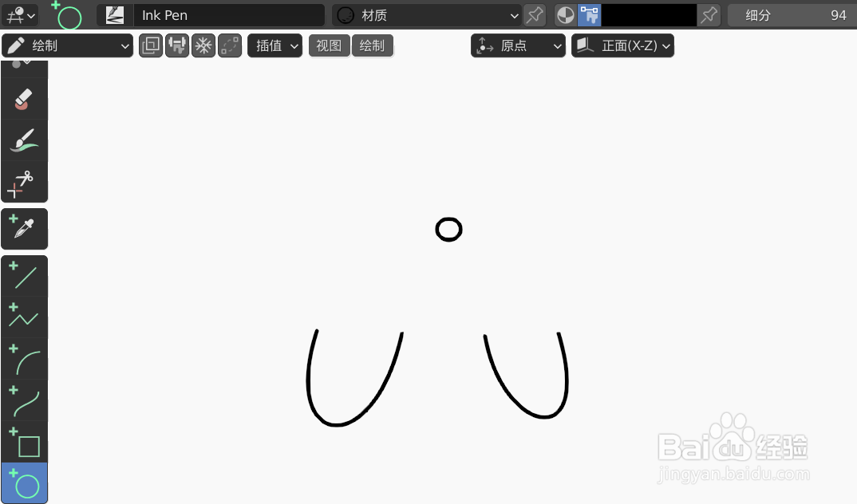This screenshot has height=504, width=857.
Task: Activate the Cutter tool
Action: coord(24,183)
